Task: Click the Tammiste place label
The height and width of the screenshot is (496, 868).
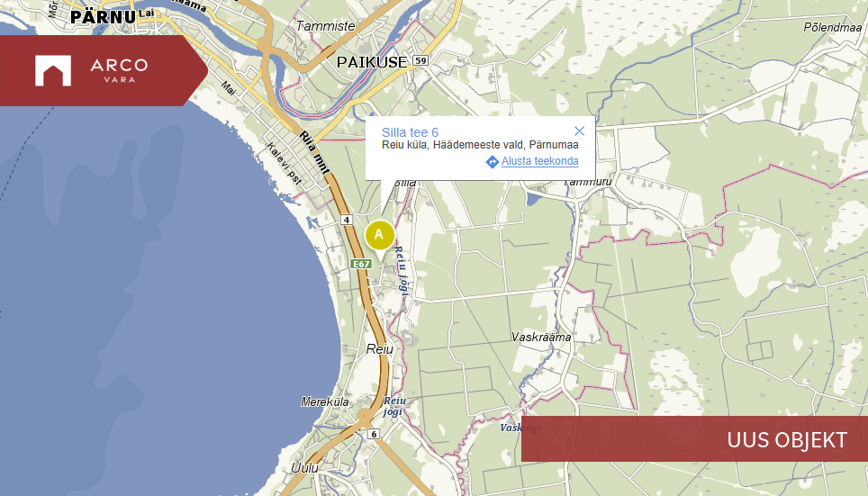Action: 326,25
